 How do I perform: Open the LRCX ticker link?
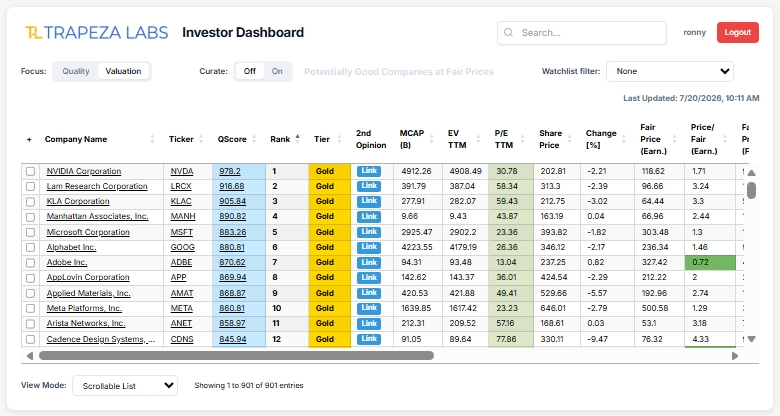(181, 186)
